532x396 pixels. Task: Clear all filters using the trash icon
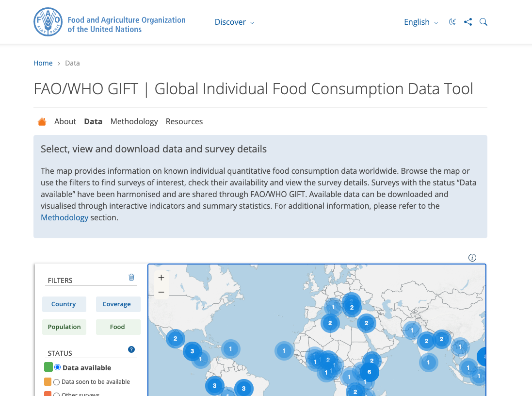[x=131, y=277]
